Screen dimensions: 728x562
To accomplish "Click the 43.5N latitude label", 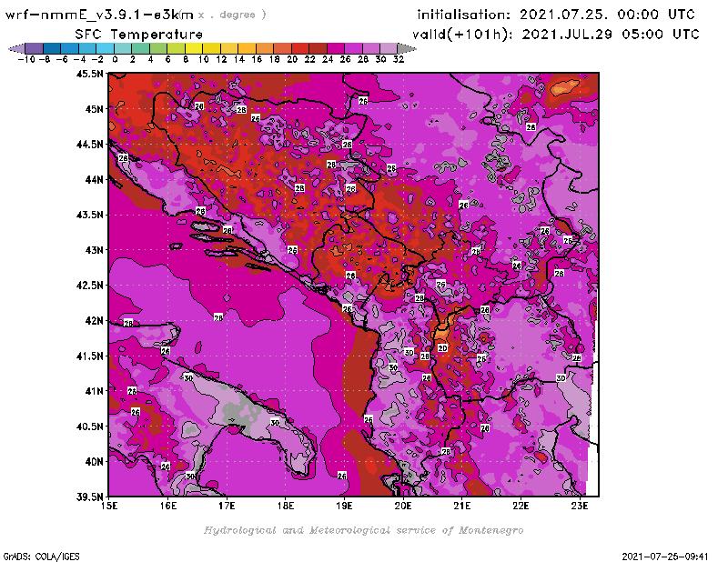I will click(x=89, y=215).
